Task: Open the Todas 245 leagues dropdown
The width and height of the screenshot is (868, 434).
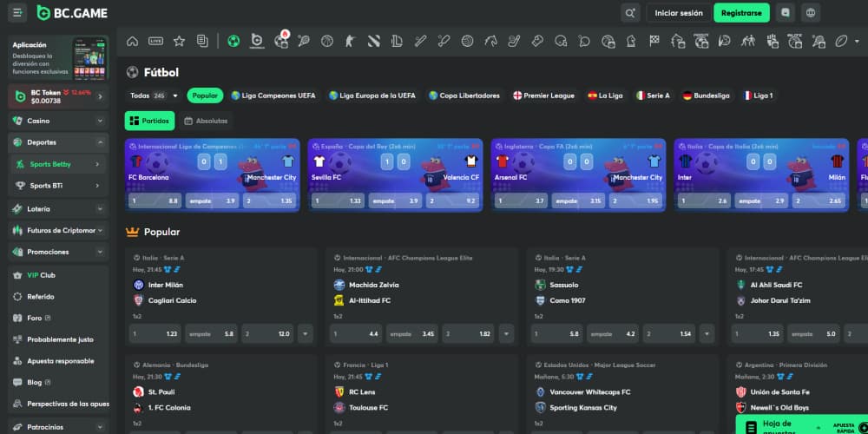Action: coord(154,95)
